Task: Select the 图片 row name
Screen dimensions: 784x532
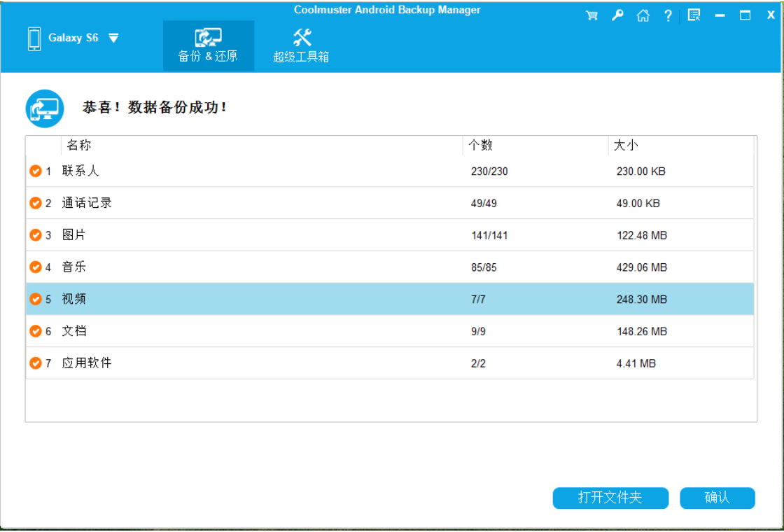Action: tap(74, 235)
